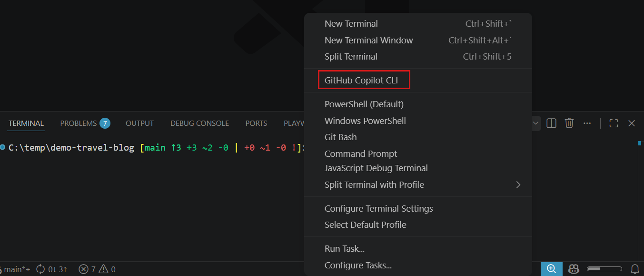Click Configure Terminal Settings
The height and width of the screenshot is (276, 644).
pos(378,208)
